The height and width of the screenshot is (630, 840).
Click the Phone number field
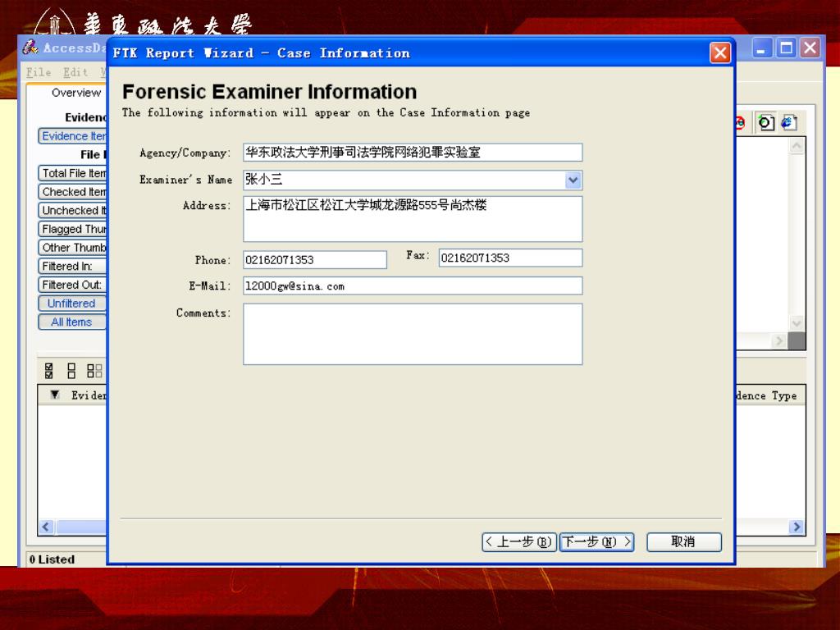coord(315,260)
